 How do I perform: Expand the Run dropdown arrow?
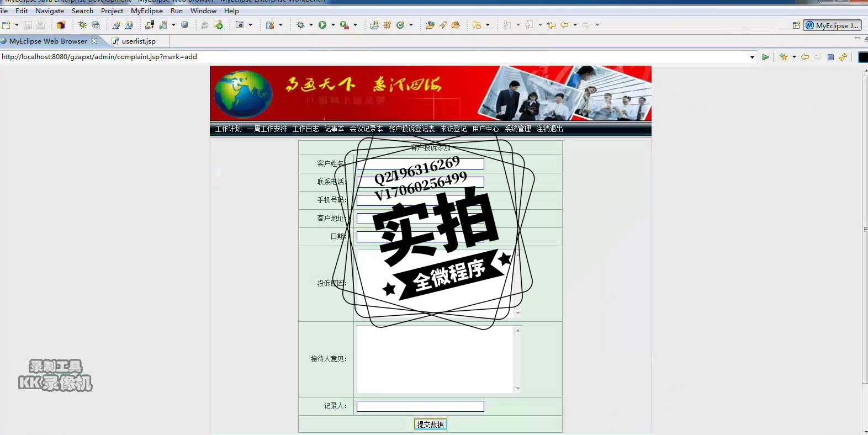[333, 25]
